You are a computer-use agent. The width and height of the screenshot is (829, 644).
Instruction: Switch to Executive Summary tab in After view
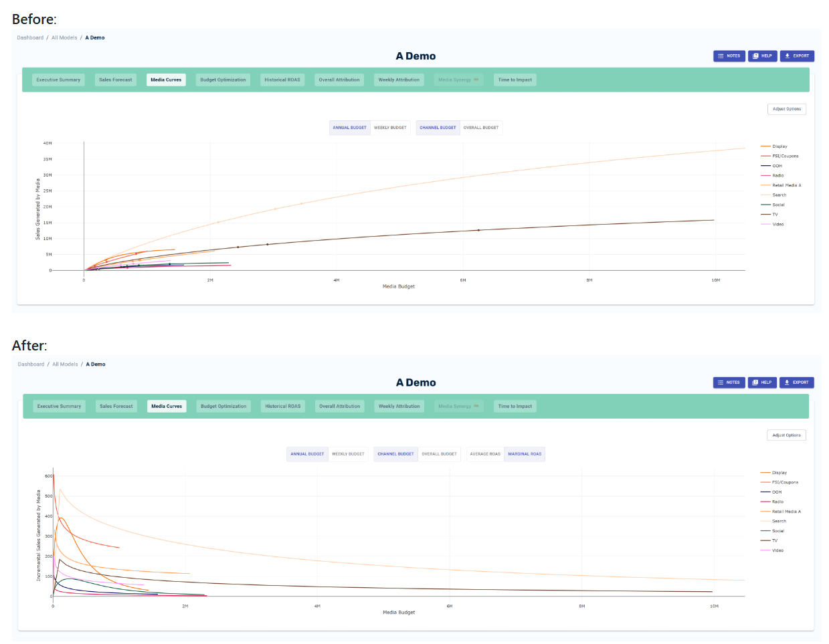(59, 406)
